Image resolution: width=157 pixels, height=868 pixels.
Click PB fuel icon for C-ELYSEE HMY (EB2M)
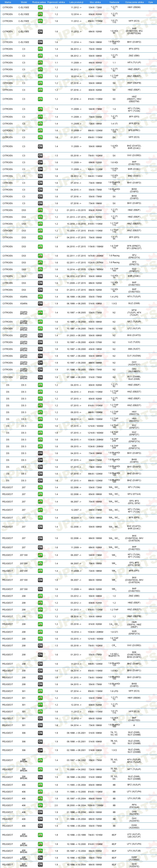[40, 7]
